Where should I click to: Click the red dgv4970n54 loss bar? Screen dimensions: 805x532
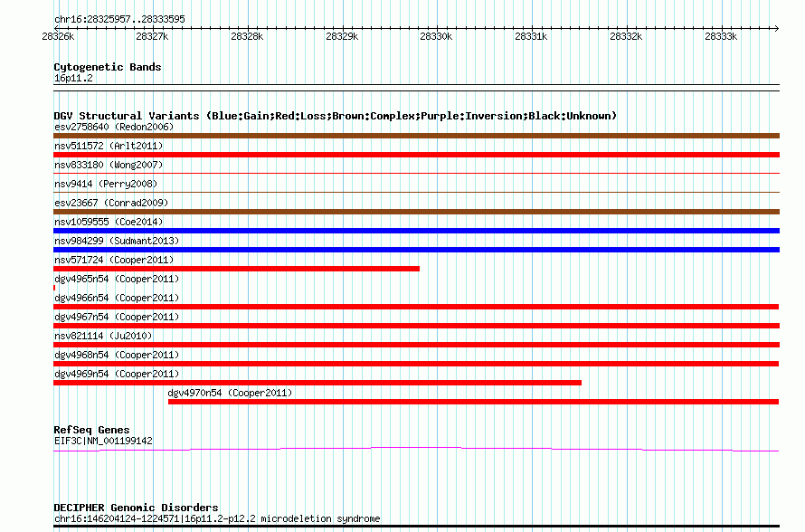point(473,402)
